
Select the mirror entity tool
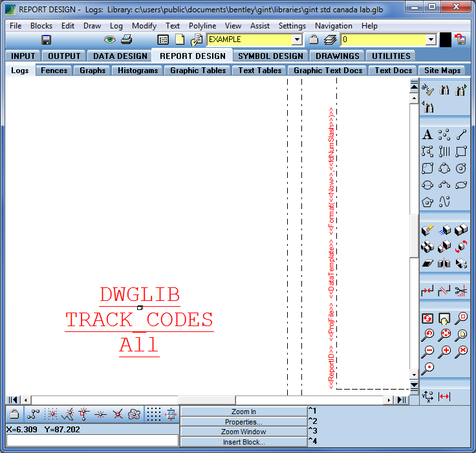click(444, 263)
